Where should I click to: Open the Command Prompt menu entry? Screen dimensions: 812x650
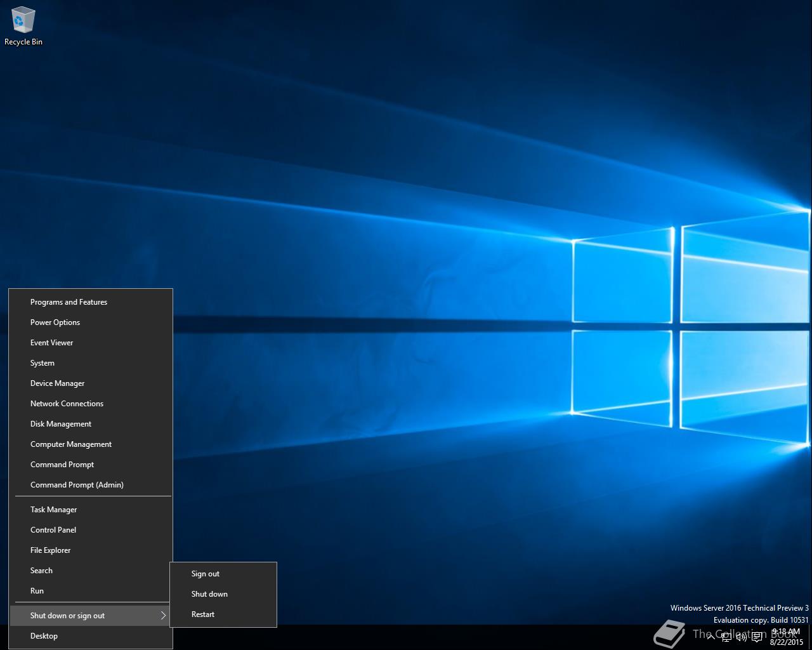pos(90,465)
